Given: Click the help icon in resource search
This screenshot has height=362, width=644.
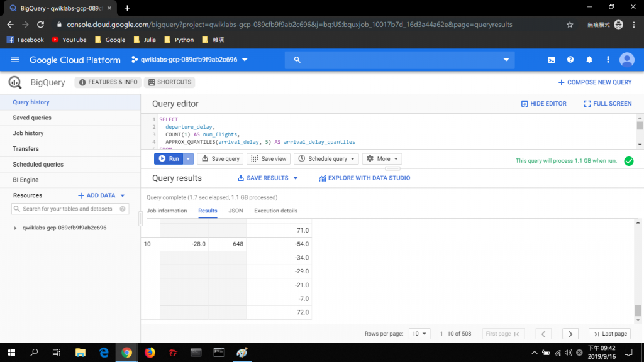Looking at the screenshot, I should click(x=123, y=209).
